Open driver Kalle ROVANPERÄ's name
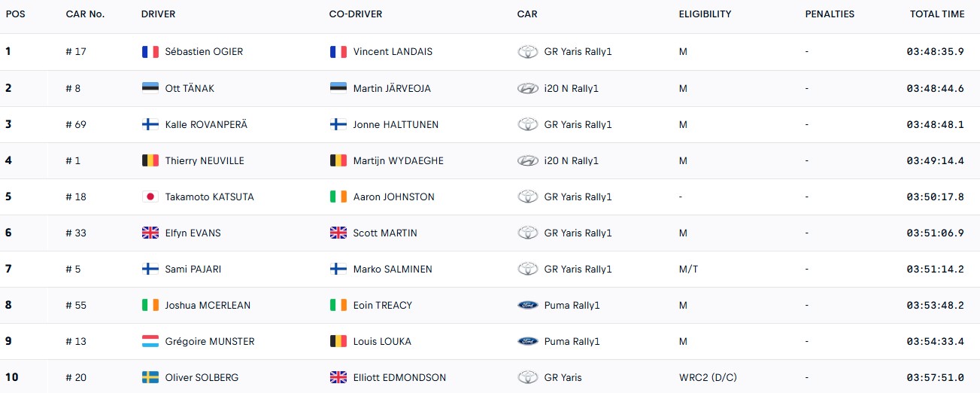The width and height of the screenshot is (980, 393). point(206,124)
